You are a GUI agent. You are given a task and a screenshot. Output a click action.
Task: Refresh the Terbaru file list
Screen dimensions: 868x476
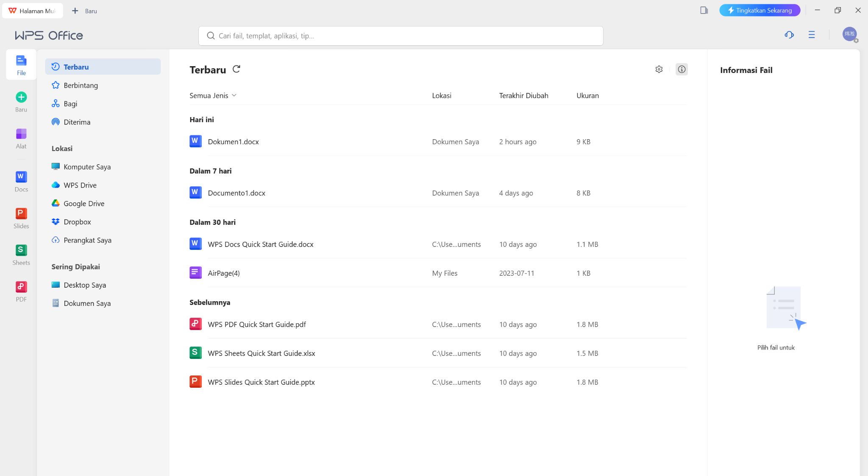point(236,69)
